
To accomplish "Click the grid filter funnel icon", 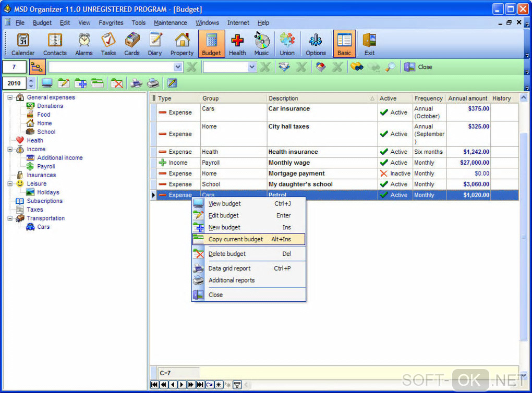I will (x=237, y=385).
